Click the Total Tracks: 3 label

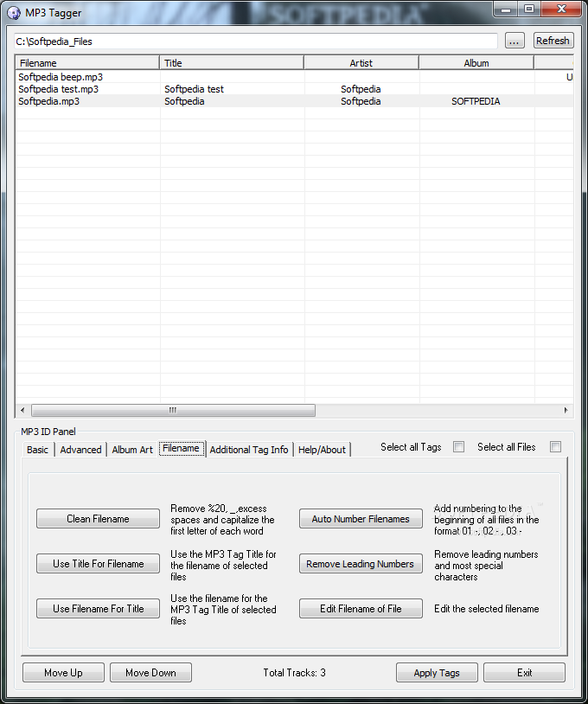(295, 673)
